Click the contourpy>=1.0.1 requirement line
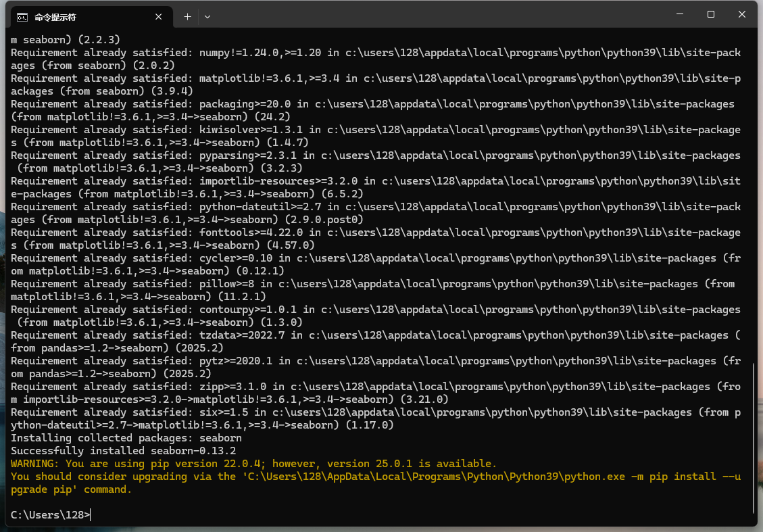 tap(376, 310)
